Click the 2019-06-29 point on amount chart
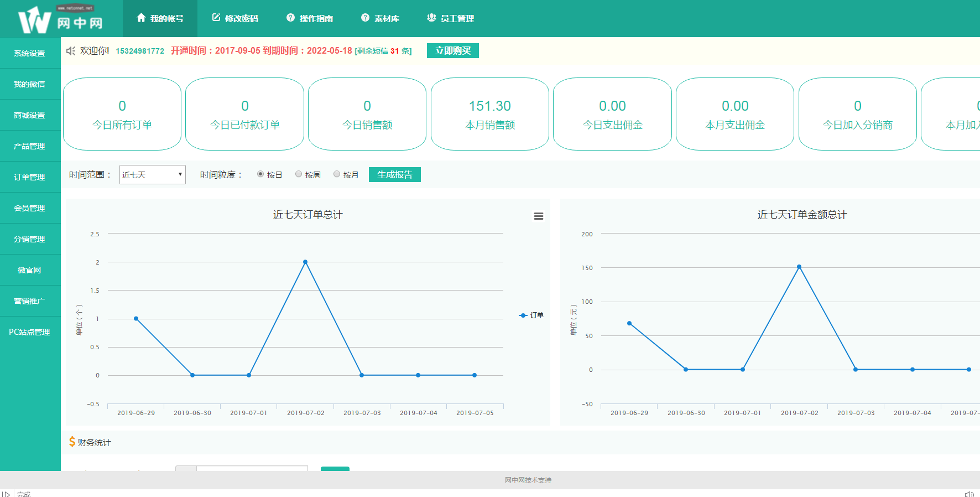Viewport: 980px width, 497px height. (629, 323)
